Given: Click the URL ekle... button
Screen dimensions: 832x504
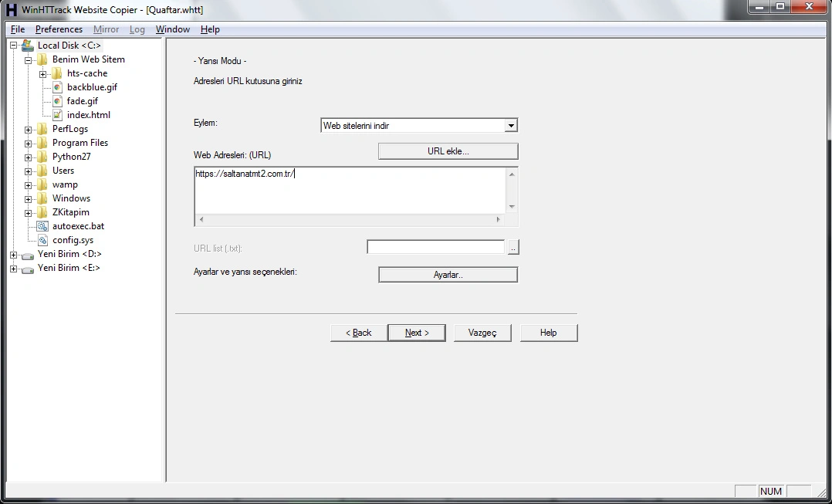Looking at the screenshot, I should click(448, 151).
